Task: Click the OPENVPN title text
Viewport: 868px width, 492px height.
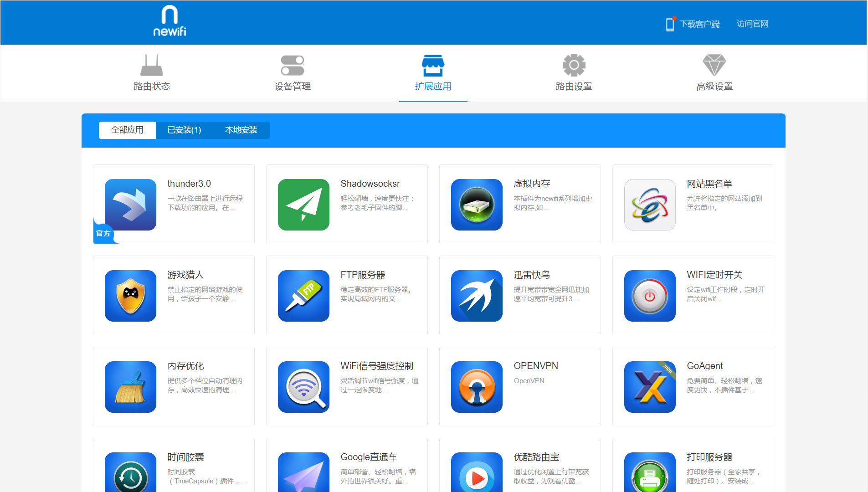Action: pyautogui.click(x=536, y=366)
